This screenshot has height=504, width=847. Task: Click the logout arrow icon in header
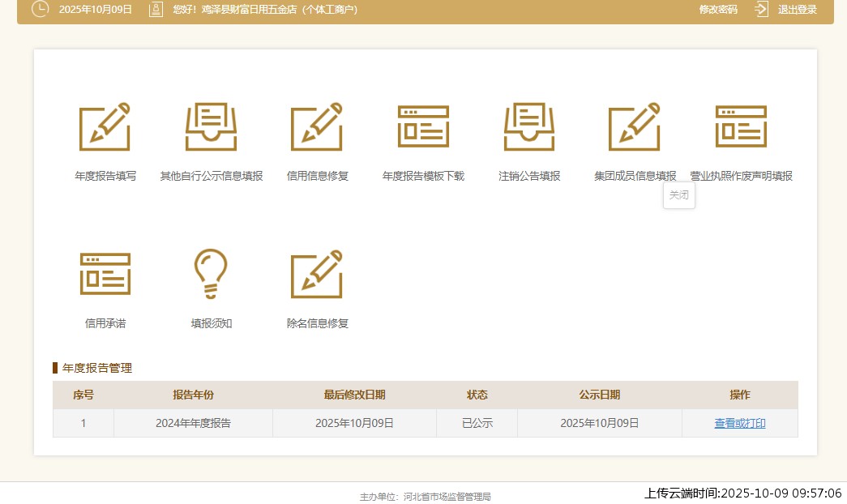point(761,10)
